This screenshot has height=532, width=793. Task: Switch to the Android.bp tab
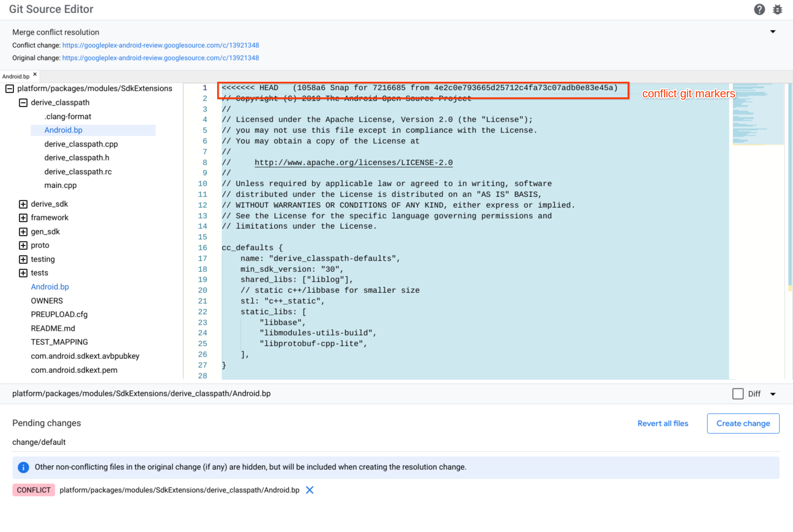pos(16,76)
